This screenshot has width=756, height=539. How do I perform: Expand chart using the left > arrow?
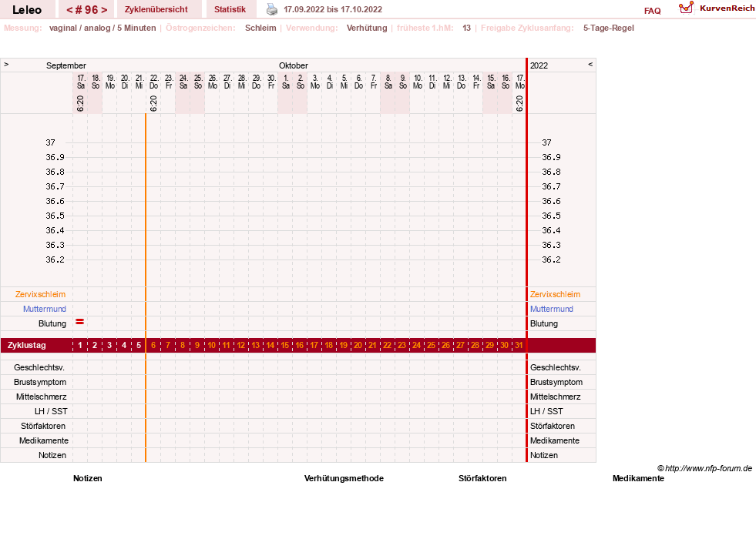pos(6,65)
